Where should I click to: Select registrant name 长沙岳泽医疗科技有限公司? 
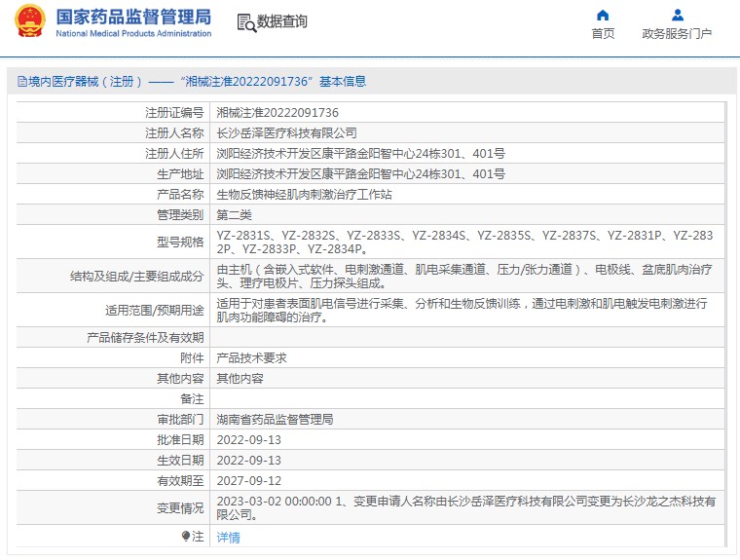point(286,133)
